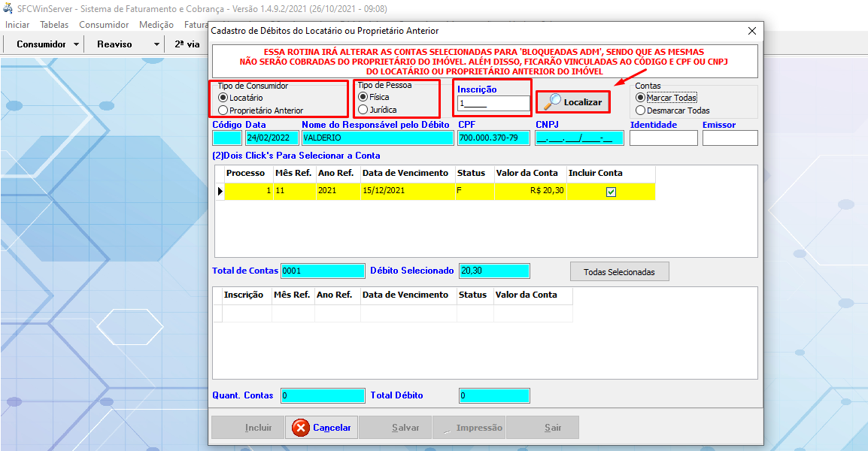This screenshot has width=868, height=451.
Task: Select Desmarcar Todas option
Action: point(641,110)
